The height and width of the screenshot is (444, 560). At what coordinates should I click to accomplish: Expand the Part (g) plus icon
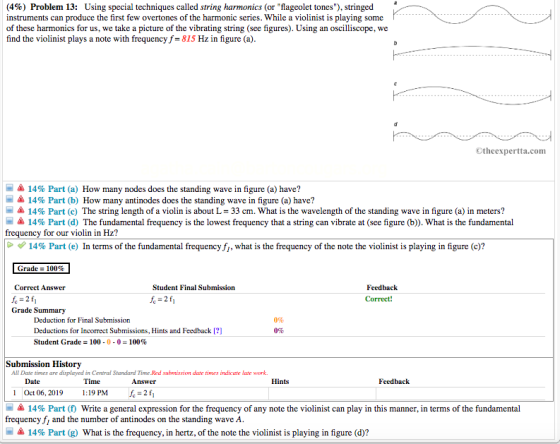[x=10, y=431]
